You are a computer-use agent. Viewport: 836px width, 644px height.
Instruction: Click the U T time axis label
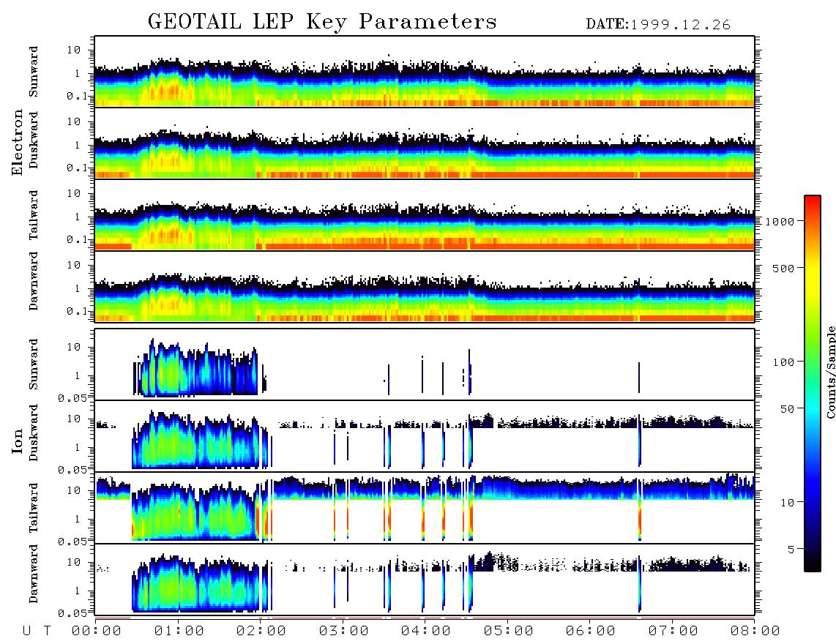tap(37, 632)
